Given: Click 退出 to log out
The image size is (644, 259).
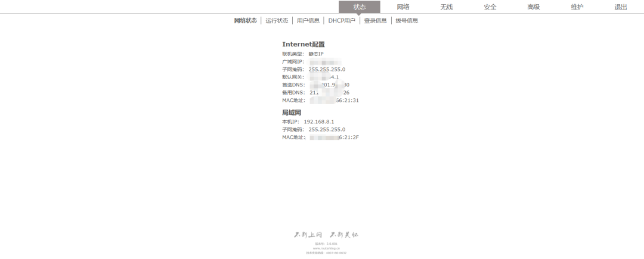Looking at the screenshot, I should 621,7.
